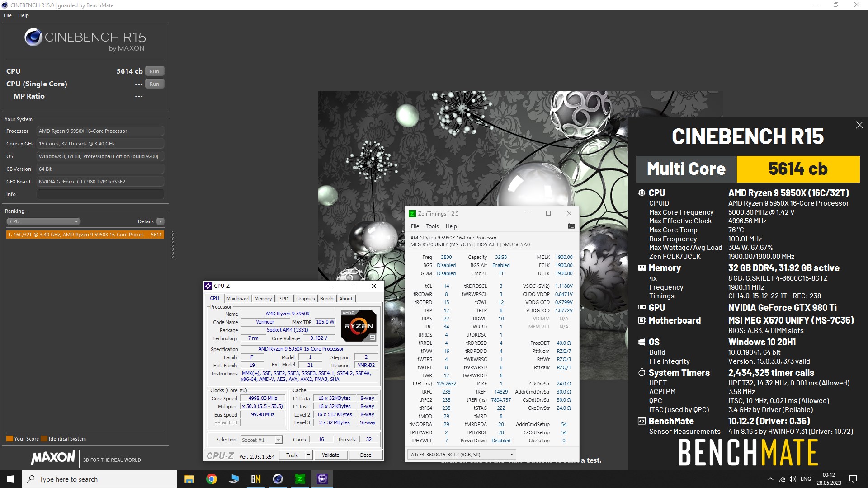The width and height of the screenshot is (868, 488).
Task: Open the taskbar pinned app after Chrome
Action: pyautogui.click(x=234, y=479)
